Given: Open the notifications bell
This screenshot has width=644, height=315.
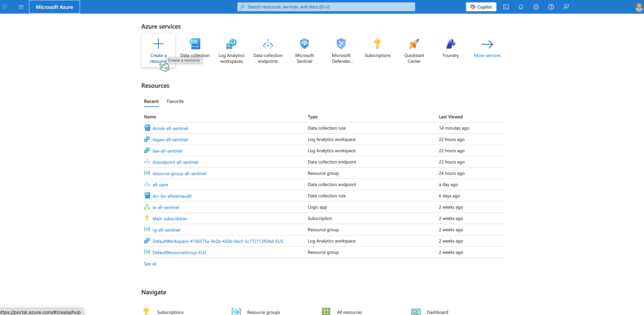Looking at the screenshot, I should (521, 7).
